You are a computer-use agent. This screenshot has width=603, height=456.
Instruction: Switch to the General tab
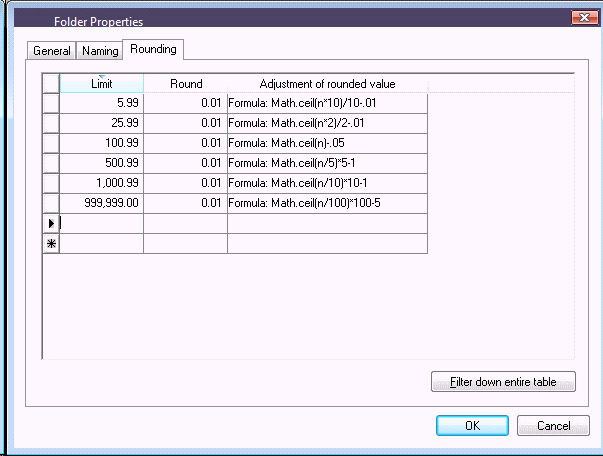click(52, 51)
